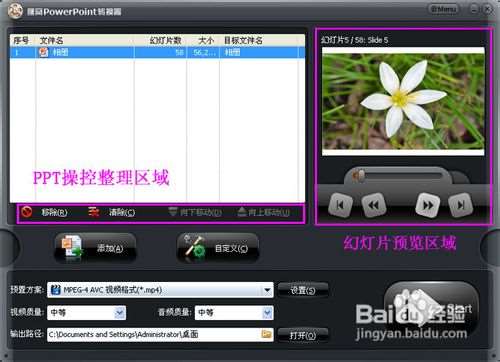This screenshot has height=362, width=500.
Task: Click the Clear (清除) list icon
Action: click(94, 212)
